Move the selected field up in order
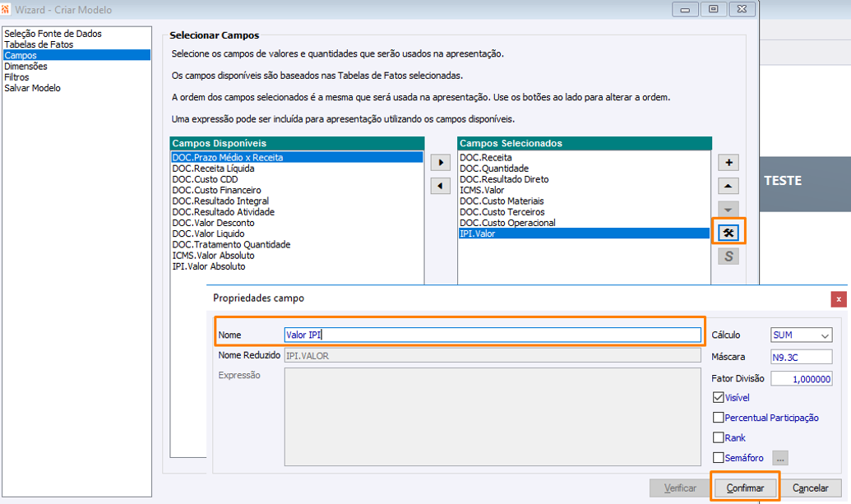Viewport: 851px width, 504px height. (728, 186)
